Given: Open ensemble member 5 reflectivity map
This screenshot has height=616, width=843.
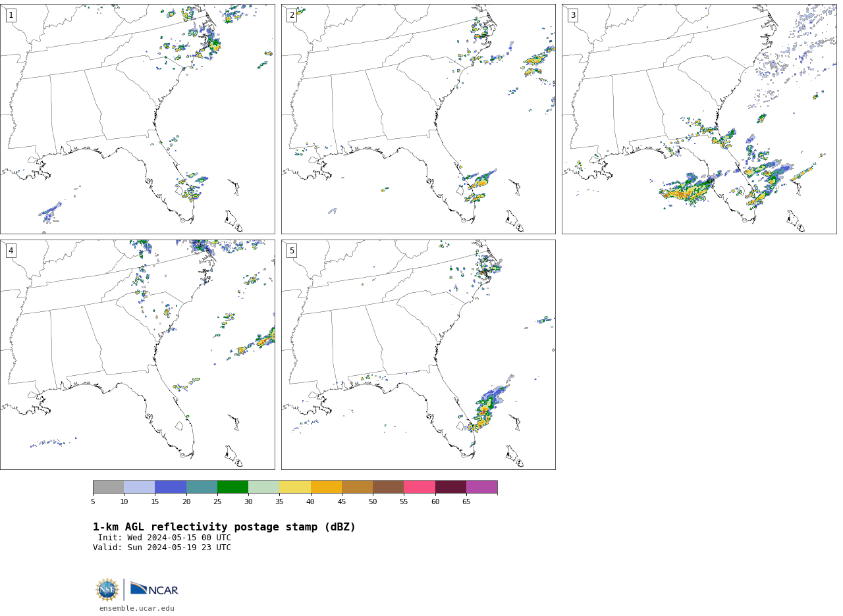Looking at the screenshot, I should [x=418, y=355].
